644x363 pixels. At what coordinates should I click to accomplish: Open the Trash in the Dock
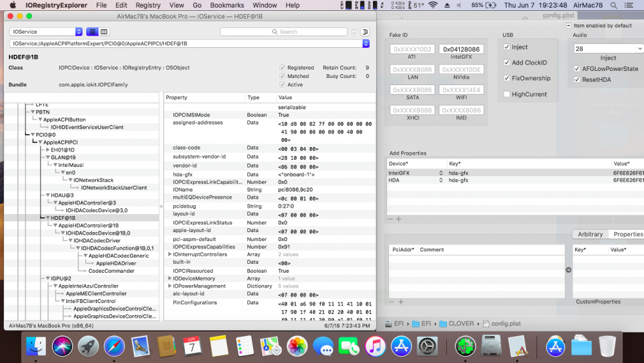(607, 346)
